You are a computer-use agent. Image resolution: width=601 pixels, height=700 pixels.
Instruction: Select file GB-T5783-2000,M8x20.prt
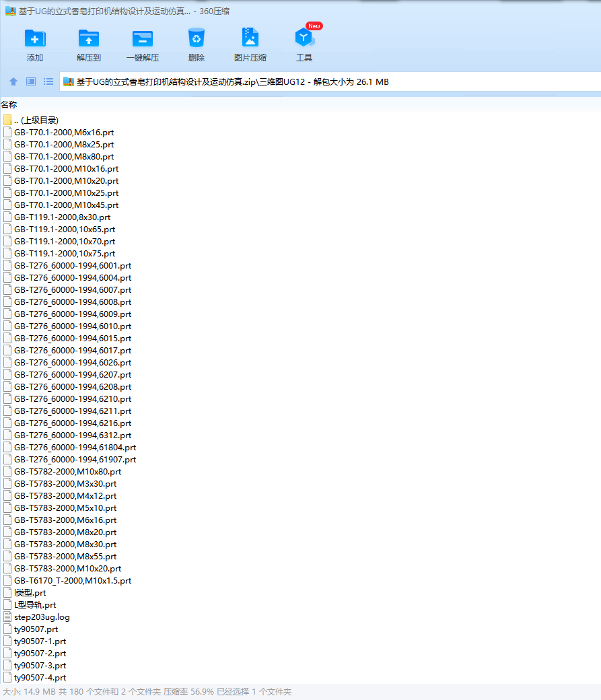click(x=65, y=532)
